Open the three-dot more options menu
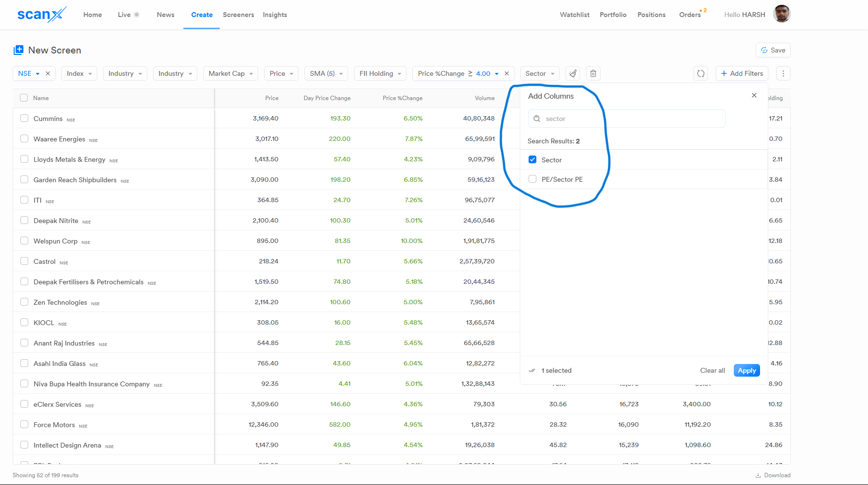 [783, 73]
